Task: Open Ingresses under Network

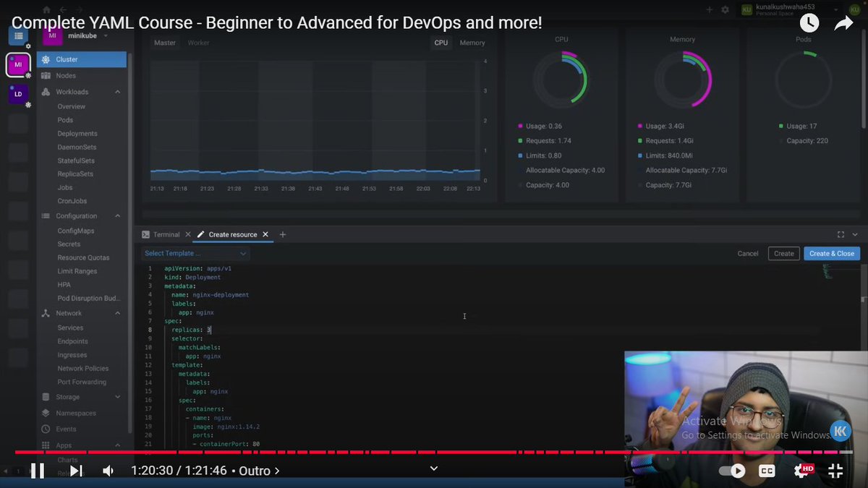Action: (72, 355)
